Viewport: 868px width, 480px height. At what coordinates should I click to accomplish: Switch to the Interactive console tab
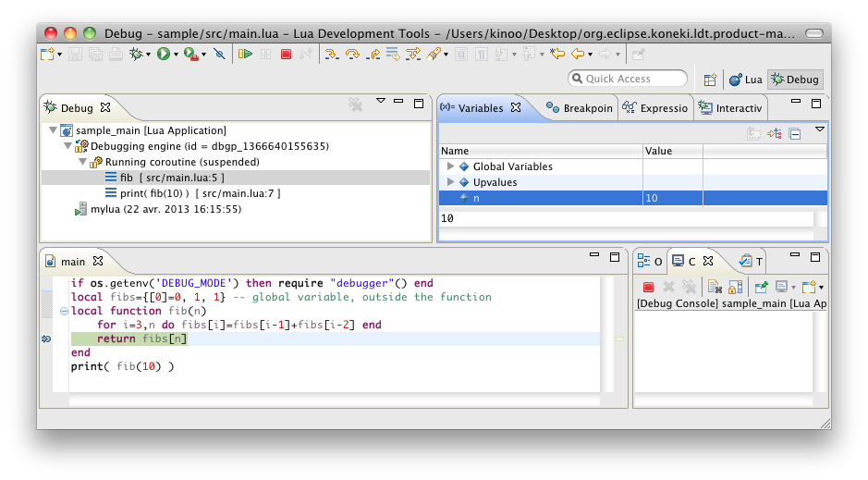(x=730, y=108)
